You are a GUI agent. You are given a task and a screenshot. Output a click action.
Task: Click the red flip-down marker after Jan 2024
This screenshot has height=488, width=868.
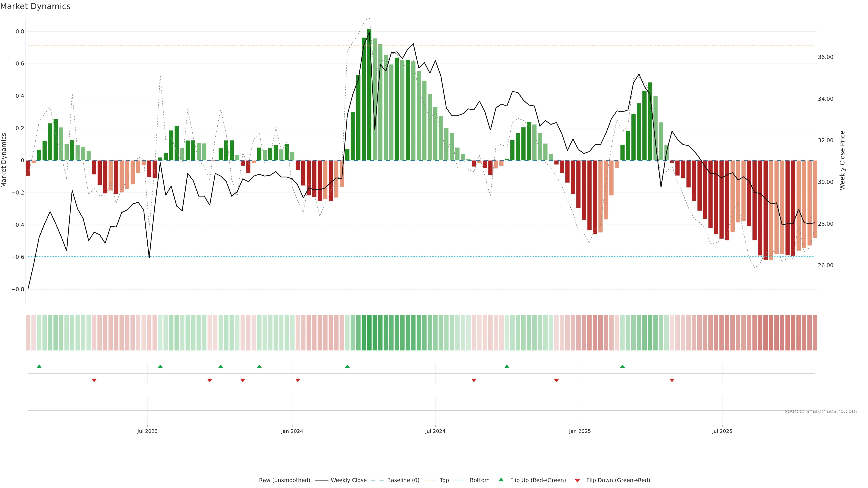click(297, 380)
